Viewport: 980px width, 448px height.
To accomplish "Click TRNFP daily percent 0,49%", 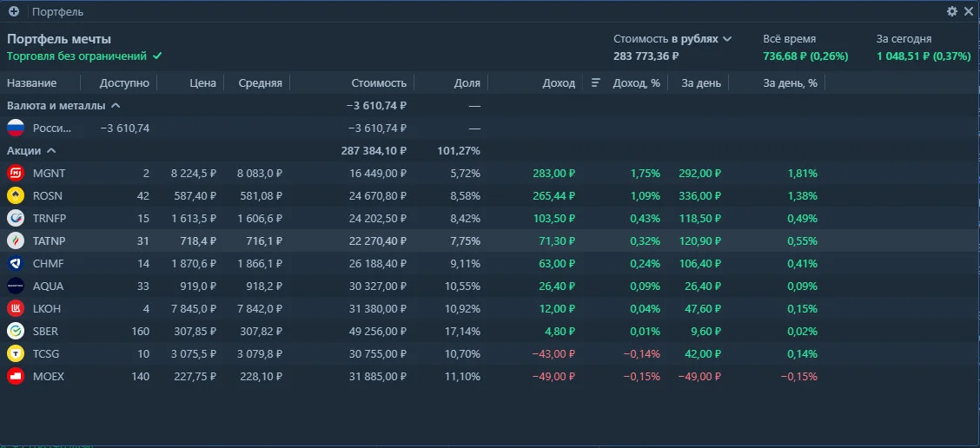I will coord(802,218).
